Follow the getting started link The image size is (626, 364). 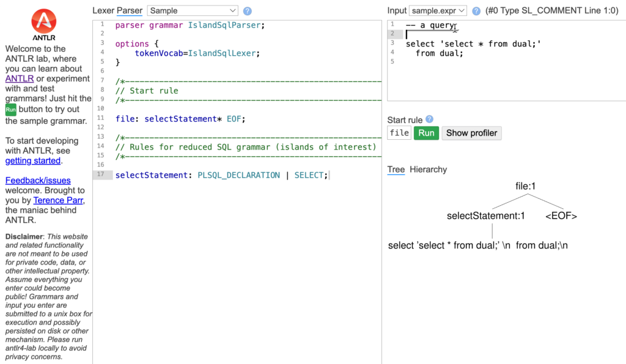(x=32, y=161)
